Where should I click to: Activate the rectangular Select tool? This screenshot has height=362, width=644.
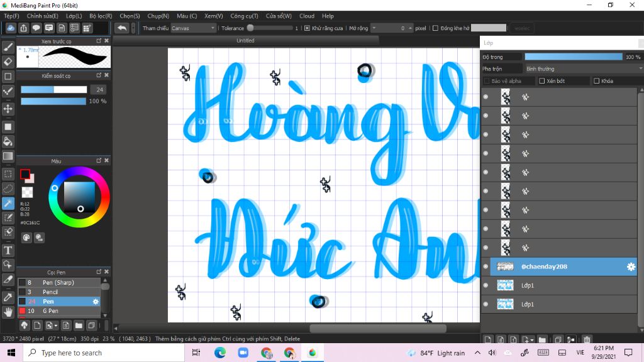coord(8,174)
